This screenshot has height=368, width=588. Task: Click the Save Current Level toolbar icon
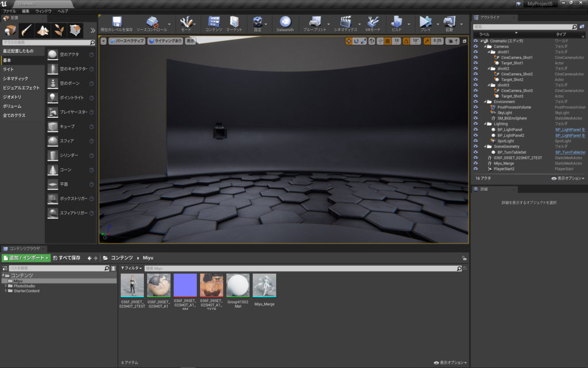pyautogui.click(x=117, y=22)
